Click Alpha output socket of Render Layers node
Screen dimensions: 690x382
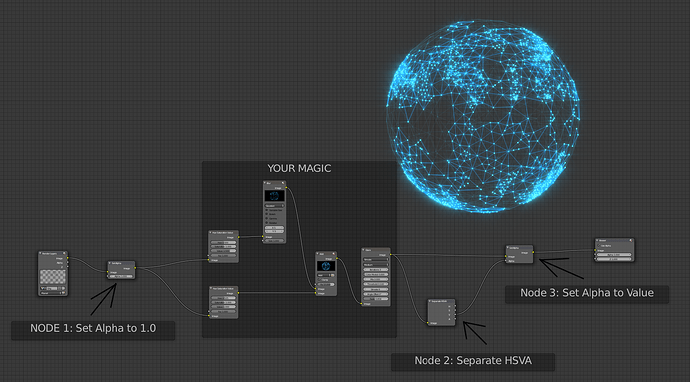point(67,262)
